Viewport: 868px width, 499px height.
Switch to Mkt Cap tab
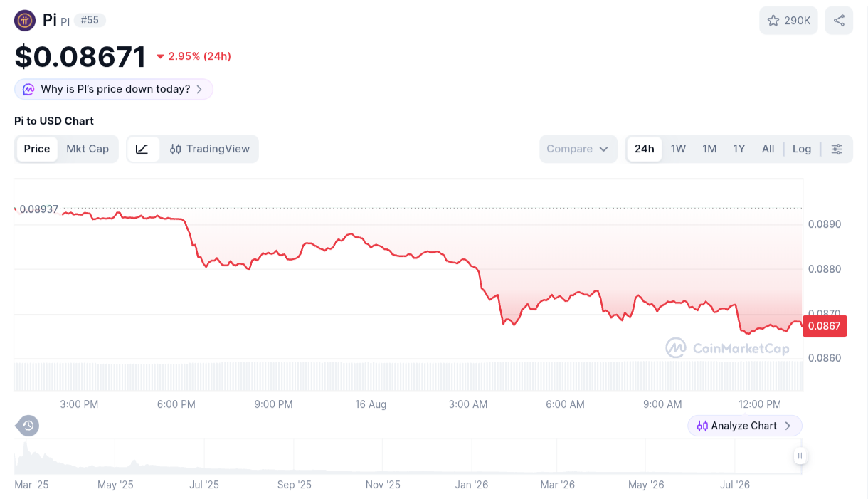88,149
